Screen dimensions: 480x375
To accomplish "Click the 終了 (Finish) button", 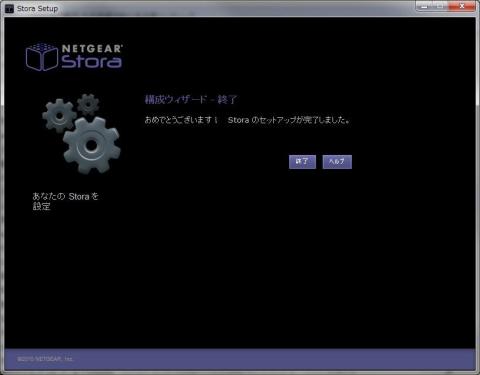I will [x=302, y=162].
